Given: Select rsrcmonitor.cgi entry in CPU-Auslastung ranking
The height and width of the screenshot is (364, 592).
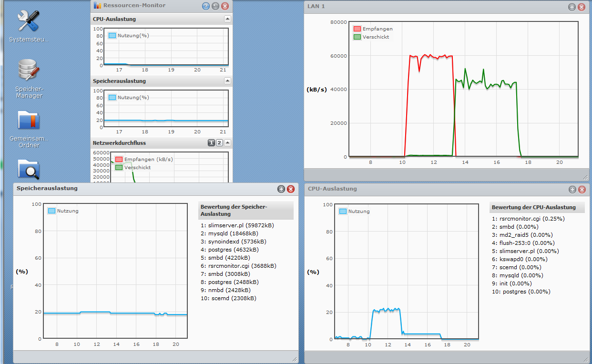Looking at the screenshot, I should [x=528, y=219].
